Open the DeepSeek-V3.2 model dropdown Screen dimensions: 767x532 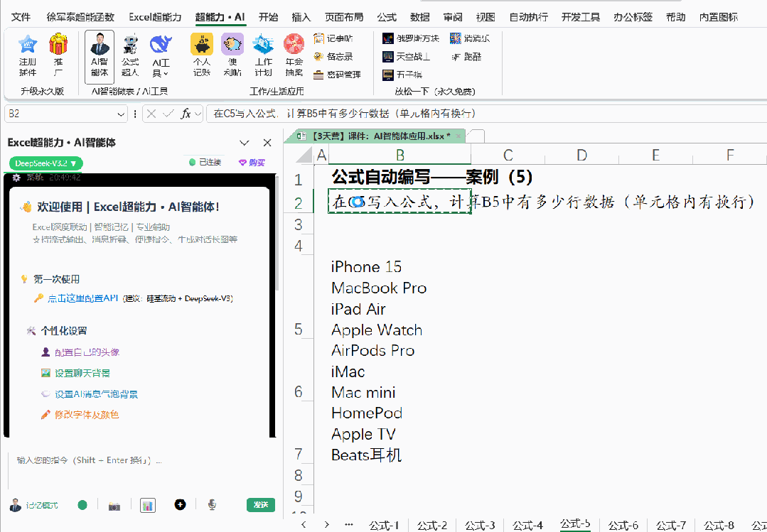point(46,163)
